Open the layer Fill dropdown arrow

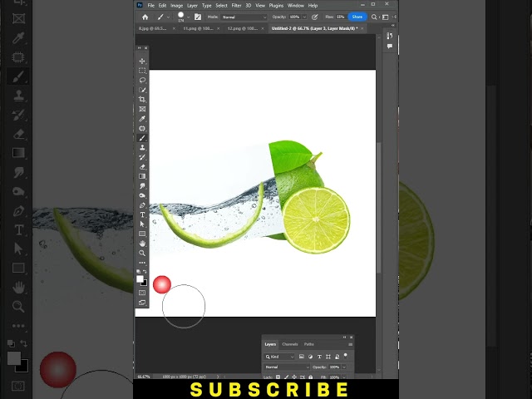click(344, 377)
